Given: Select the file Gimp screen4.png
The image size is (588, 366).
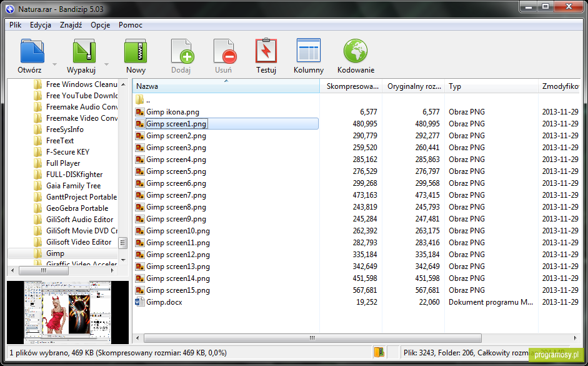Looking at the screenshot, I should [x=176, y=160].
